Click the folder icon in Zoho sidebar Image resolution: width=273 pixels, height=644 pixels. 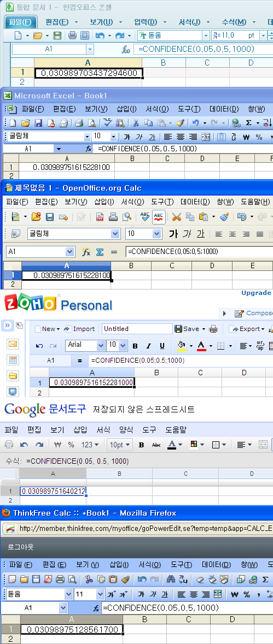pyautogui.click(x=13, y=376)
